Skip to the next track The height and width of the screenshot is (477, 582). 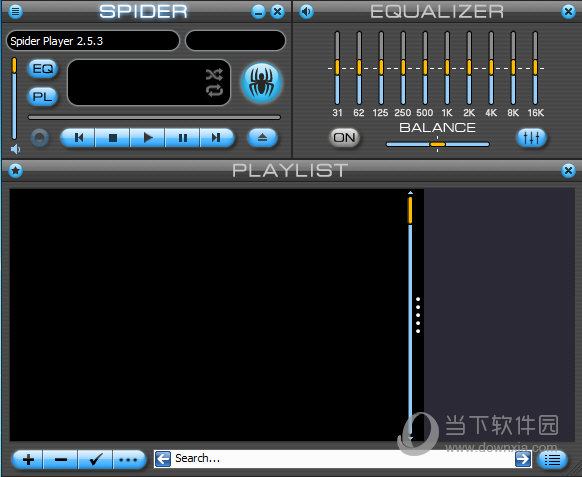pyautogui.click(x=217, y=138)
